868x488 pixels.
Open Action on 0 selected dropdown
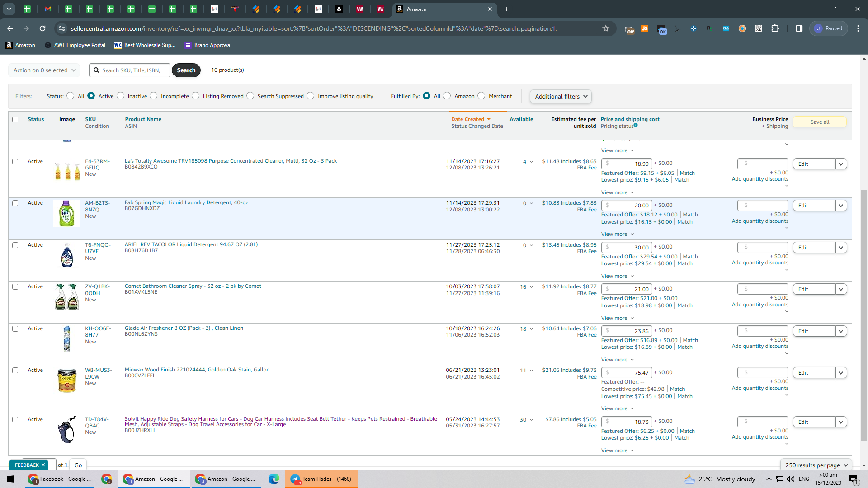click(x=44, y=70)
